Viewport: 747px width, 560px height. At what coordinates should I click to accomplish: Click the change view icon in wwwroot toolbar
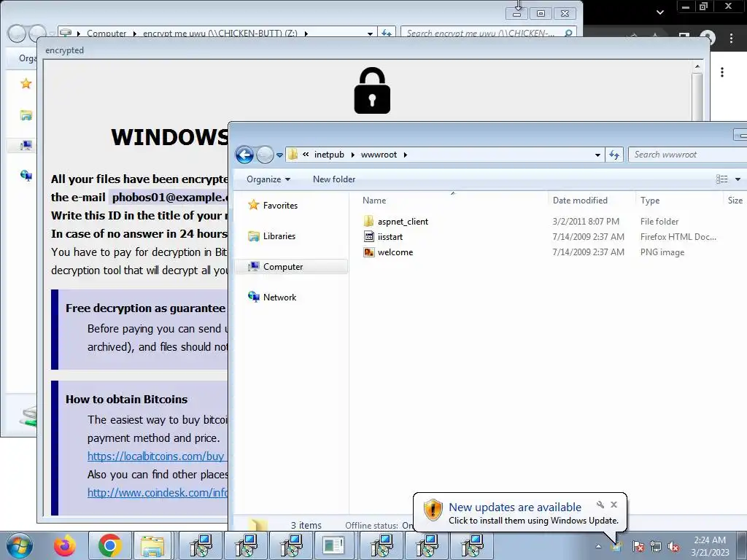point(721,179)
